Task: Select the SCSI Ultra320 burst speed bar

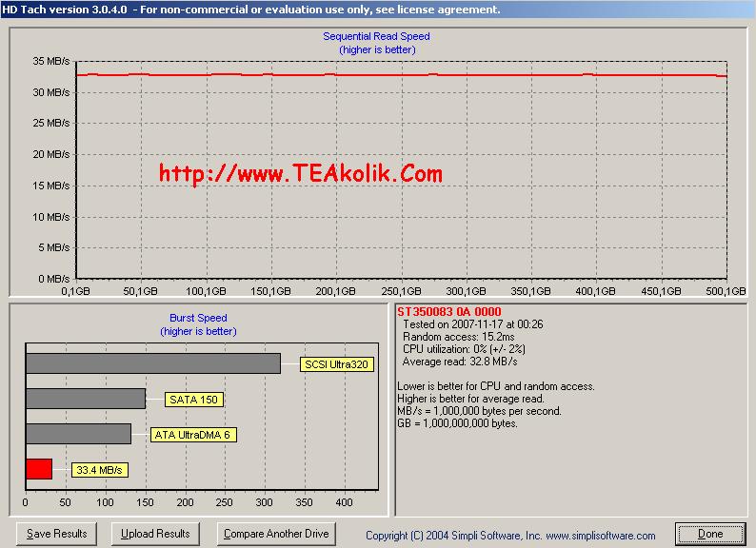Action: (153, 363)
